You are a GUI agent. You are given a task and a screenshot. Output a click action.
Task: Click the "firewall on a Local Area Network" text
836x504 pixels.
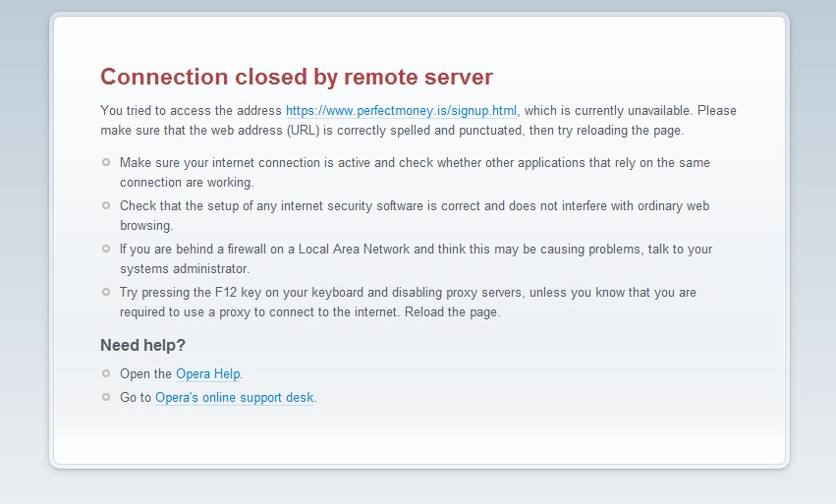(x=313, y=250)
